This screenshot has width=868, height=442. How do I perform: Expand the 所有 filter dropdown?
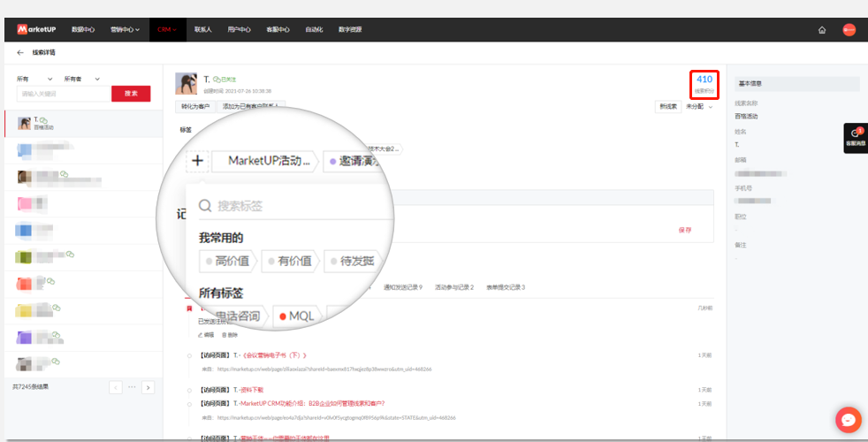(x=34, y=79)
